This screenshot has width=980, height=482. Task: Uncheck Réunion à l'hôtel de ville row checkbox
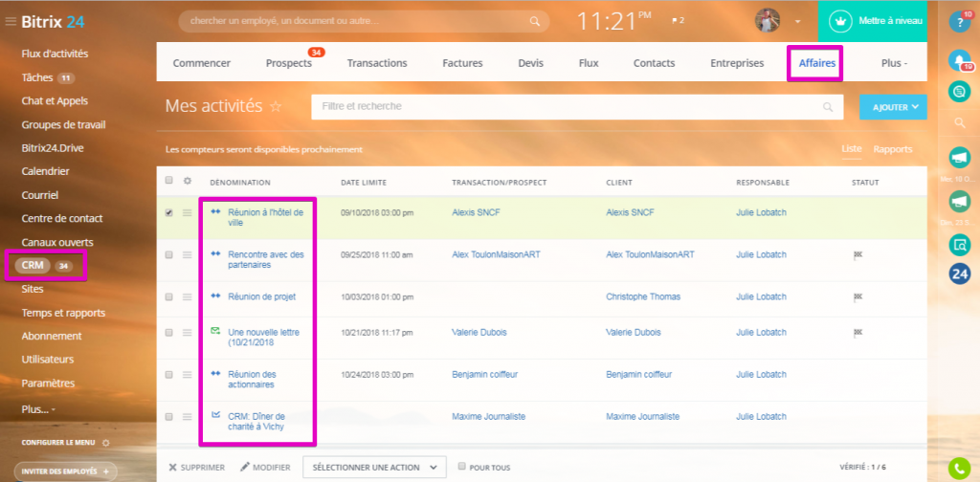(x=168, y=213)
